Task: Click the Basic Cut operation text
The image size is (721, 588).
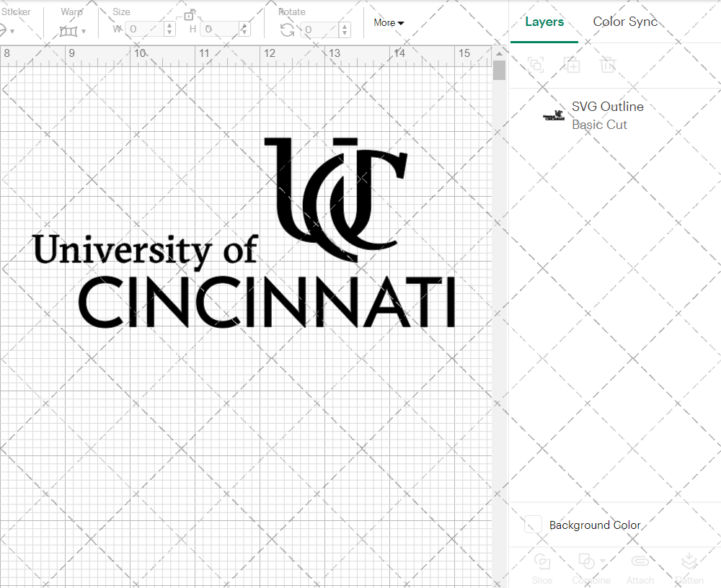Action: point(599,125)
